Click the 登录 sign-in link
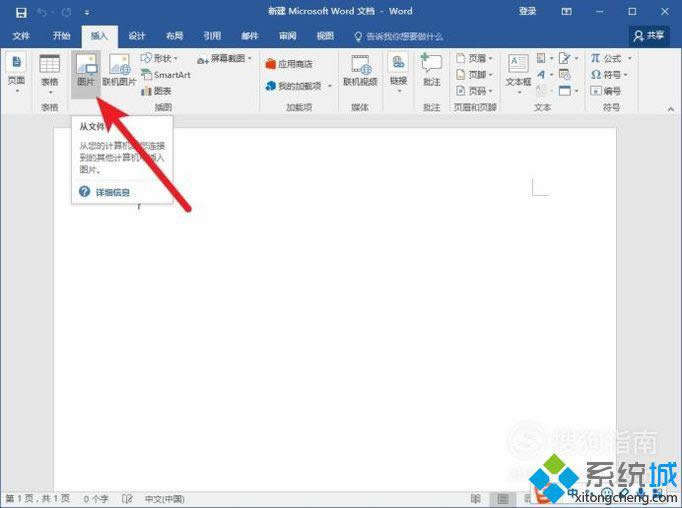Image resolution: width=682 pixels, height=508 pixels. pyautogui.click(x=527, y=11)
